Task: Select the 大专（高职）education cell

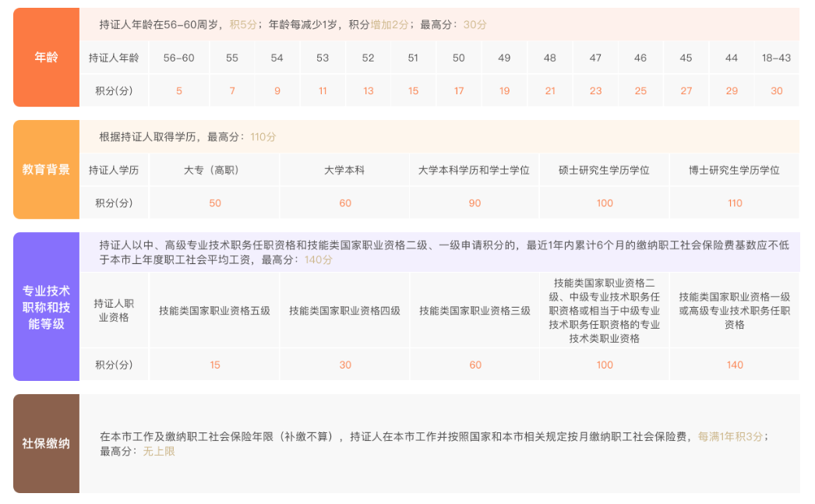Action: pyautogui.click(x=214, y=170)
